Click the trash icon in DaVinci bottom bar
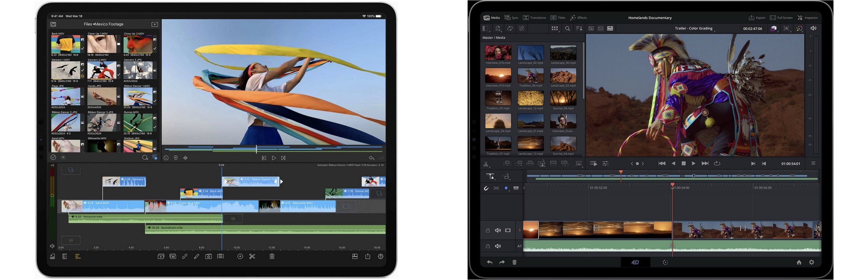 [x=514, y=262]
